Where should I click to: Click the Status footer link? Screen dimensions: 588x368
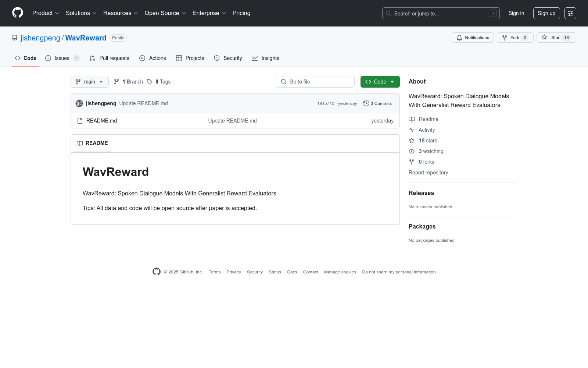(275, 272)
